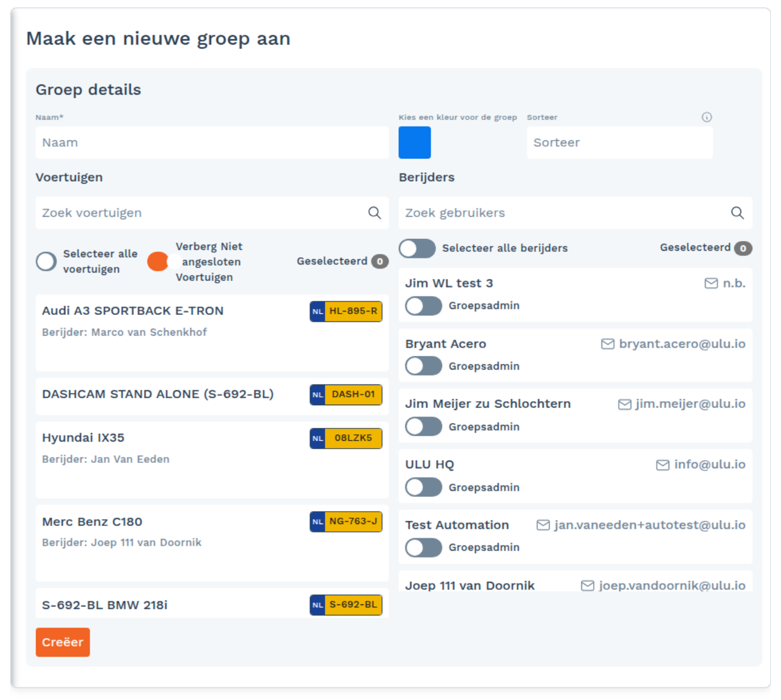Click the Zoek gebruikers search field
Screen dimensions: 781x700
(x=575, y=213)
